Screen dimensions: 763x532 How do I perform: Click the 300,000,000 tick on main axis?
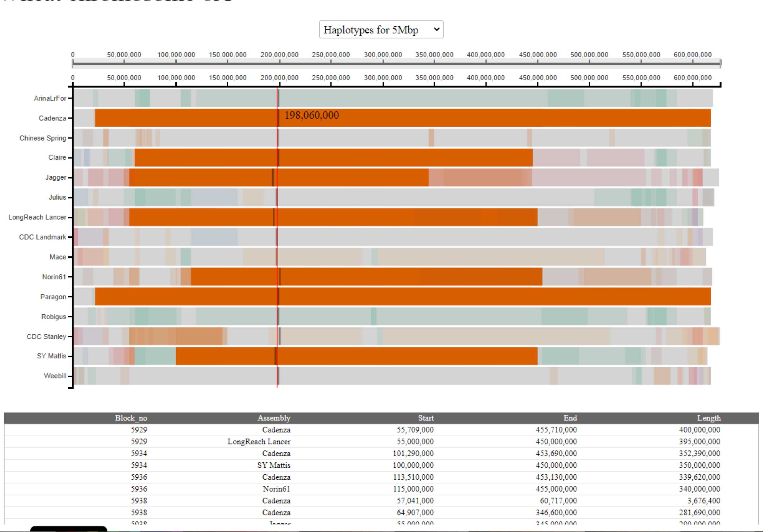[x=383, y=78]
